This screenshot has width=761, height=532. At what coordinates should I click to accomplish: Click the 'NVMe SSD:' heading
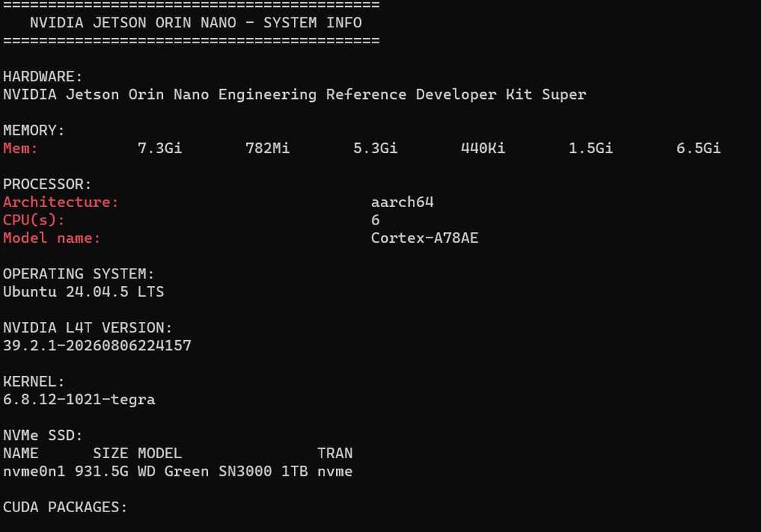click(43, 435)
